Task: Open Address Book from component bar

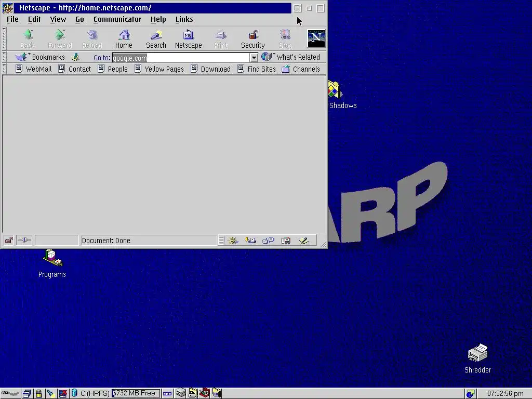Action: pyautogui.click(x=286, y=241)
